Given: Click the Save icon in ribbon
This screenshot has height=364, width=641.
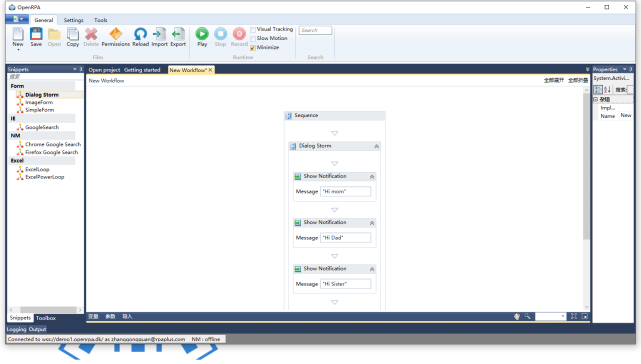Looking at the screenshot, I should [x=36, y=34].
